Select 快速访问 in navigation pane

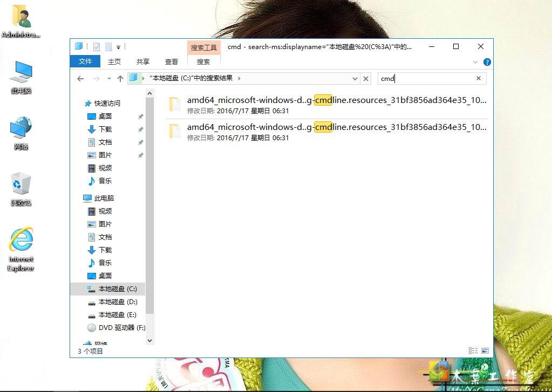[103, 103]
